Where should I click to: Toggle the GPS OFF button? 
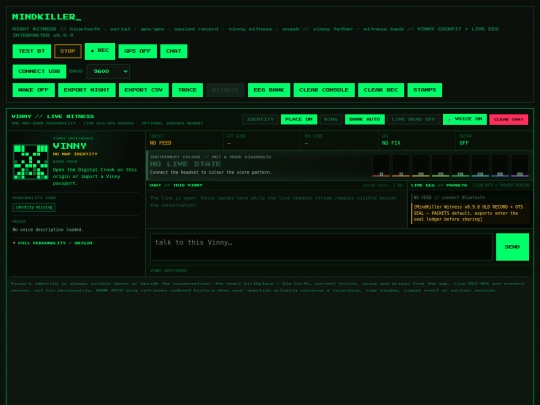coord(137,51)
